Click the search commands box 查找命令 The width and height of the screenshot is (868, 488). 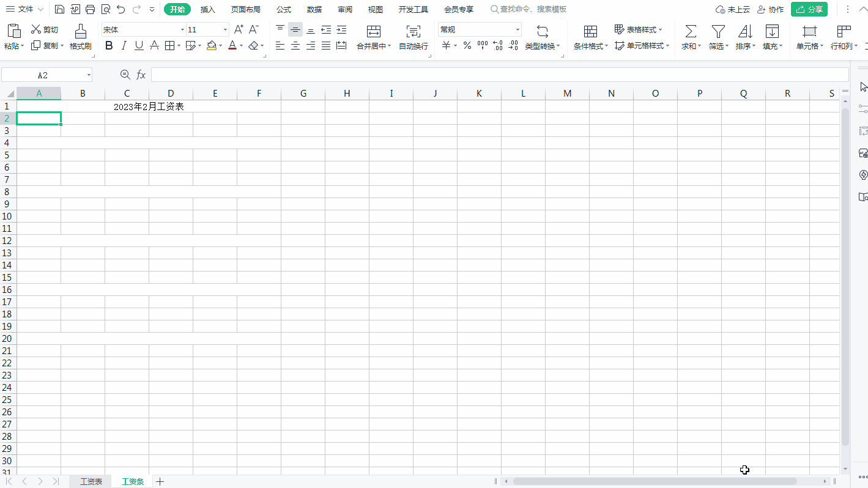coord(529,9)
